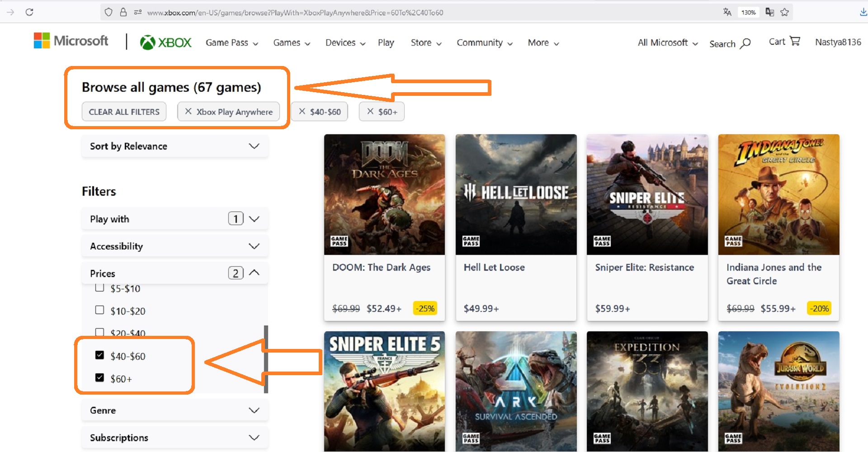Click the -25% discount badge on DOOM

[425, 308]
